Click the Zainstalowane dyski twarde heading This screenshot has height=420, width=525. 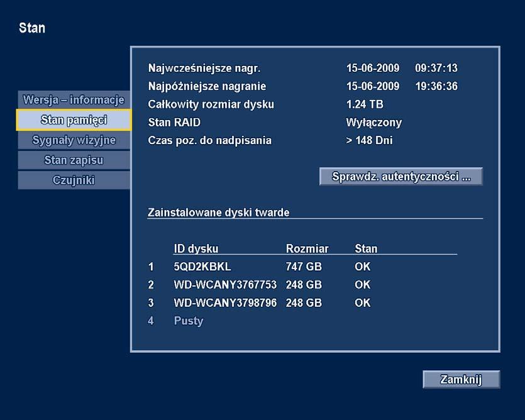pyautogui.click(x=218, y=213)
